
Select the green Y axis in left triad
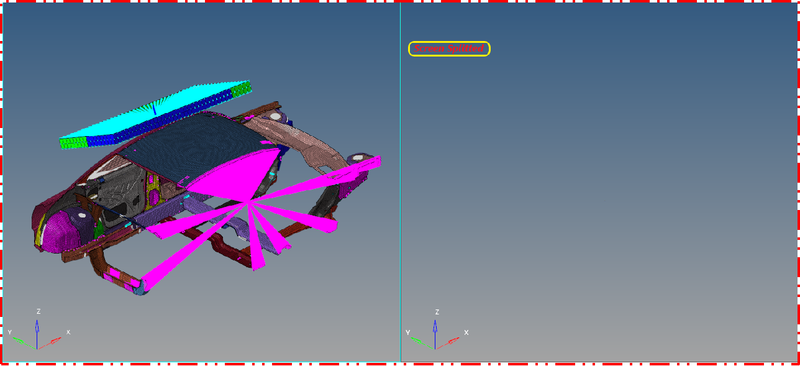pos(24,343)
